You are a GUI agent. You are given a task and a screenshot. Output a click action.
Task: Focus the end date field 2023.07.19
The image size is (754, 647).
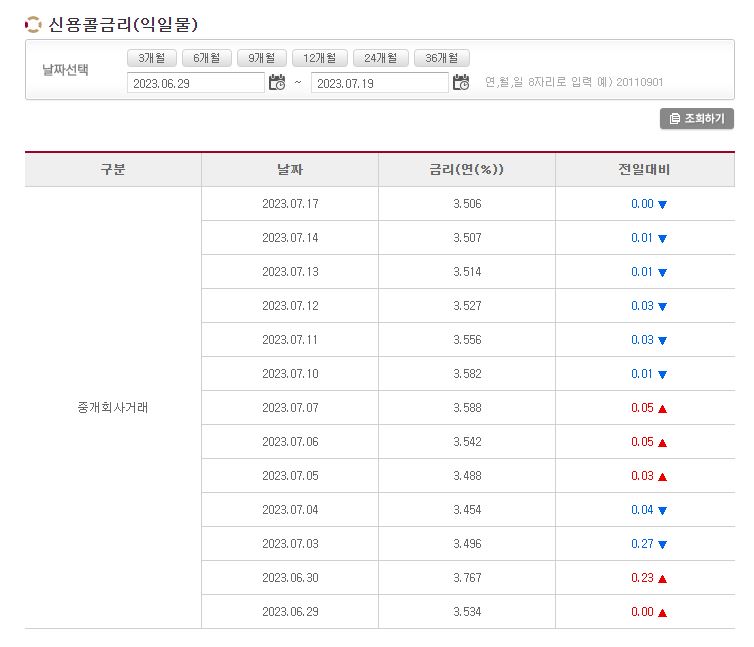(x=380, y=83)
